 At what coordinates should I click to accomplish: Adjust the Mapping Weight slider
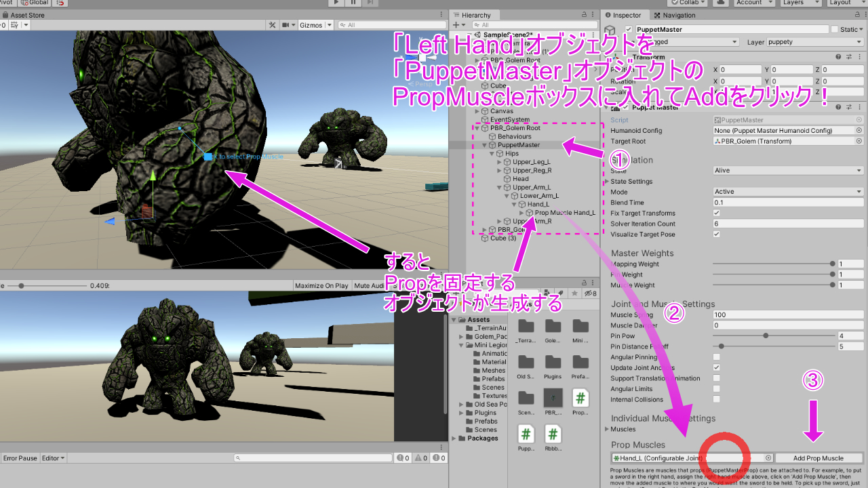(x=773, y=264)
